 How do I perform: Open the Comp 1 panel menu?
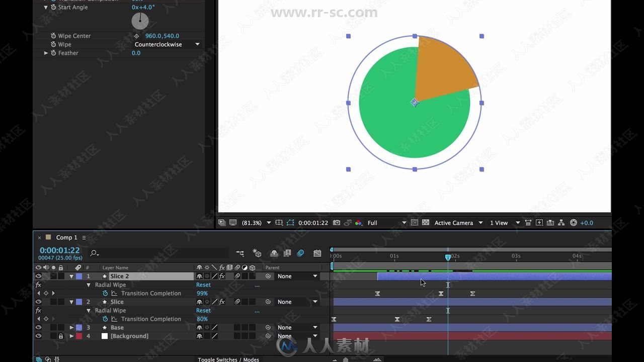click(x=84, y=237)
